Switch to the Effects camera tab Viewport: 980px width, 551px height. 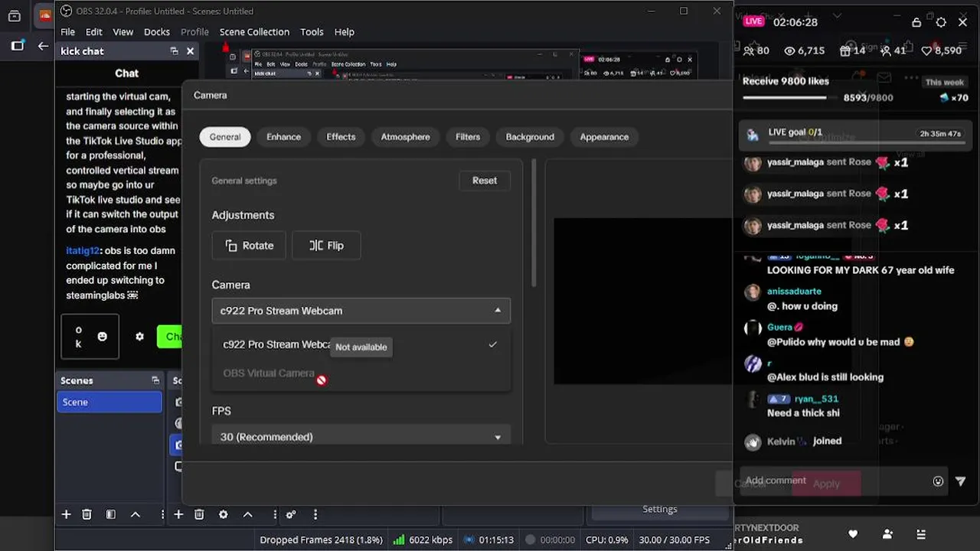pyautogui.click(x=341, y=137)
